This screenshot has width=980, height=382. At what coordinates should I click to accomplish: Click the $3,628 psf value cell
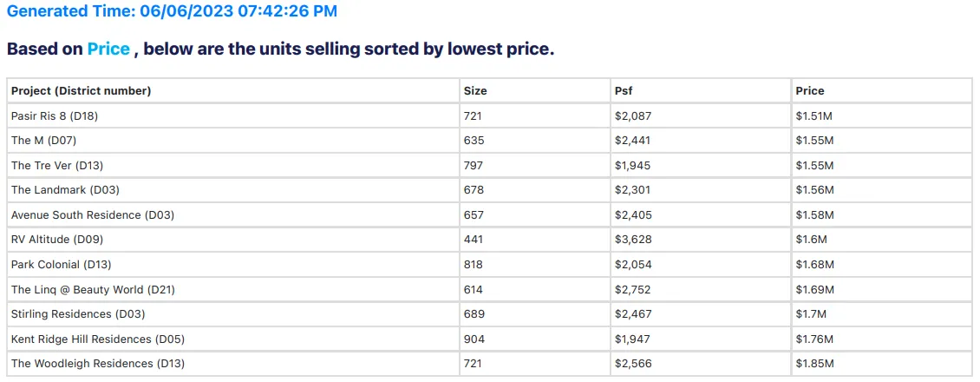[x=631, y=240]
